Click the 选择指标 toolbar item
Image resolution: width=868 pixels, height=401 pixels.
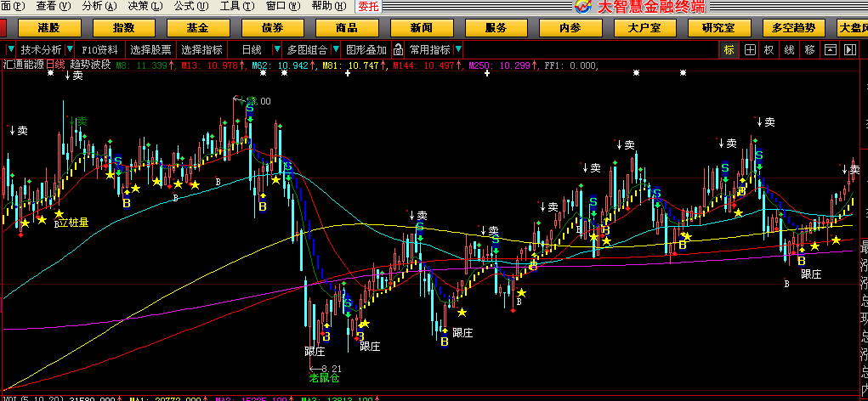(202, 50)
